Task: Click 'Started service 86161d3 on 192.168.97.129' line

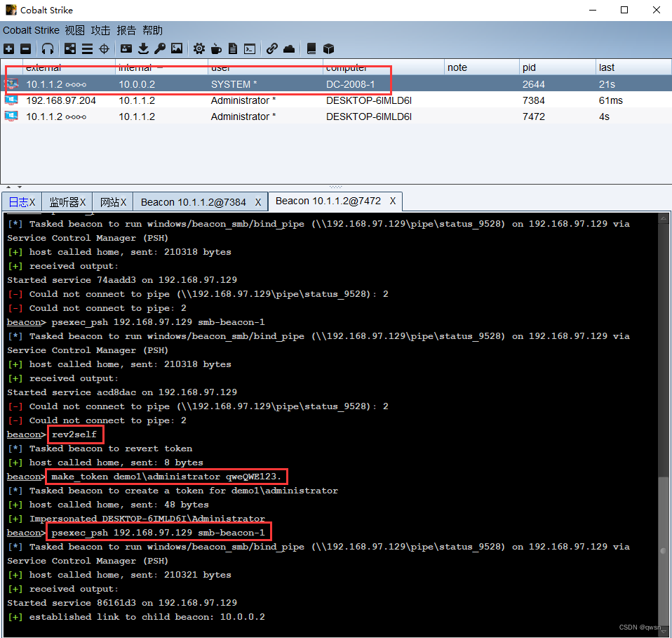Action: coord(122,603)
